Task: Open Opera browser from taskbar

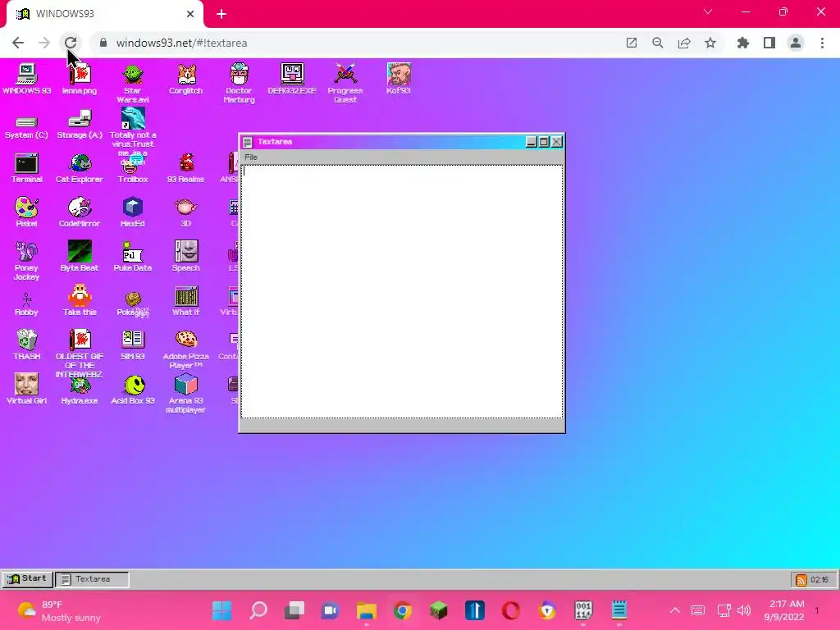Action: pos(510,610)
